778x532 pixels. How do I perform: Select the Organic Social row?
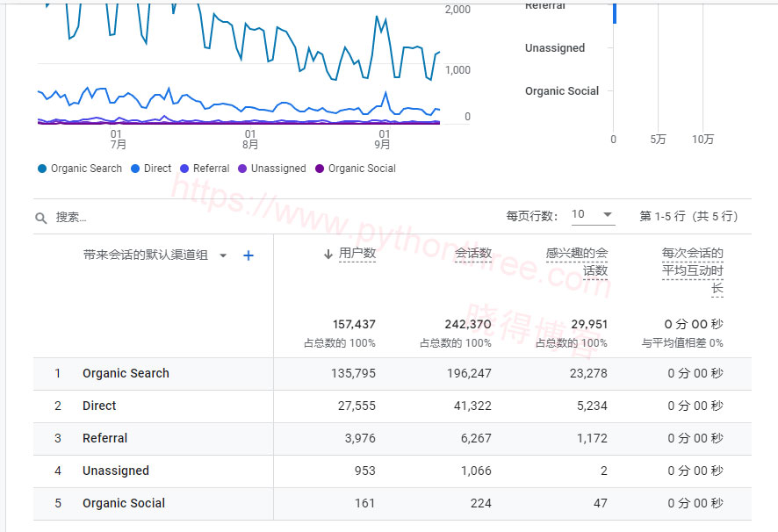(124, 503)
